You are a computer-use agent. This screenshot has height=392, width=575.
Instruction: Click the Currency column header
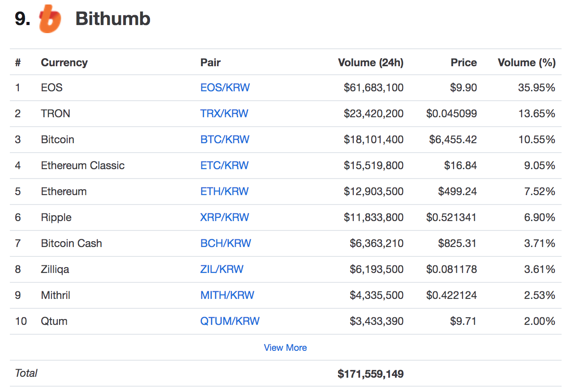click(64, 63)
